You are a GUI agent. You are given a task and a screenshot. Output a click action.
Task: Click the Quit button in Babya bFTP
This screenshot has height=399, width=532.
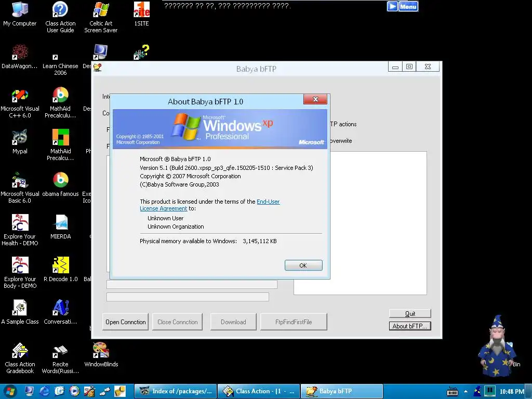[410, 313]
